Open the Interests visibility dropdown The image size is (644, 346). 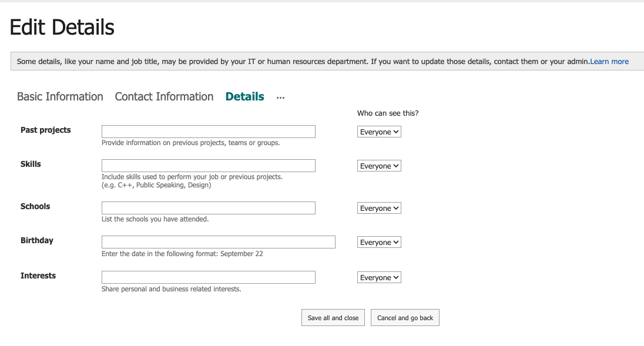coord(379,277)
